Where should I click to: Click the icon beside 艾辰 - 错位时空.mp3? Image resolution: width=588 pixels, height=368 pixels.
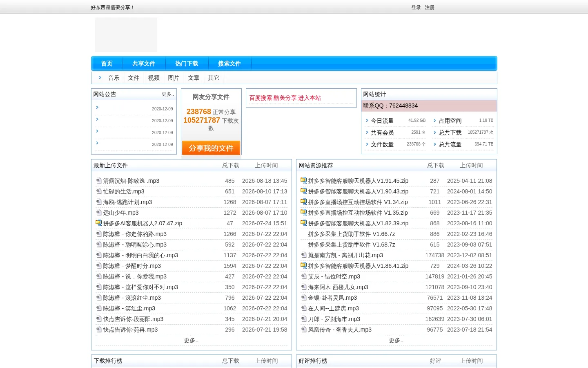coord(303,276)
